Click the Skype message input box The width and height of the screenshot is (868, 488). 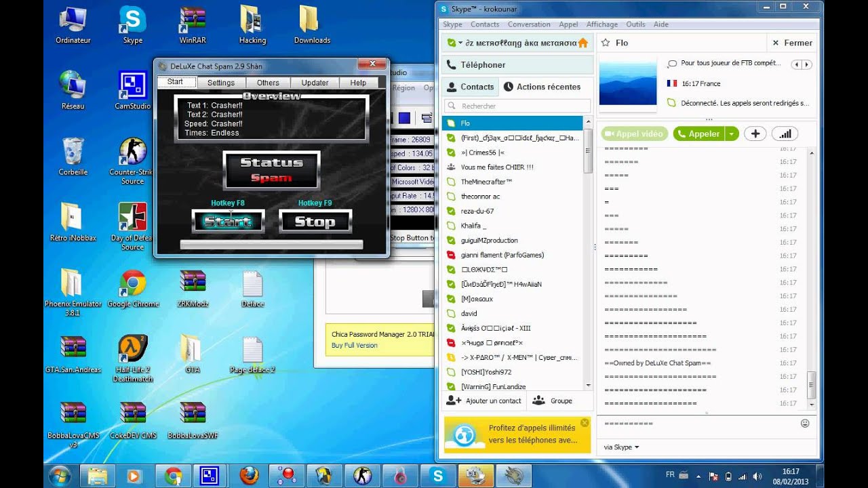pos(698,424)
